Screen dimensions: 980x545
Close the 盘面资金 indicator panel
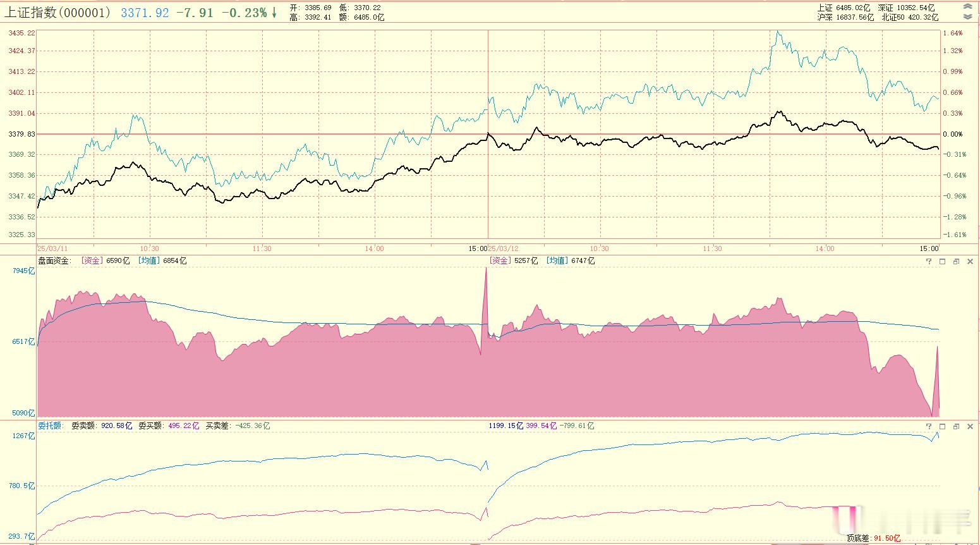(x=971, y=261)
